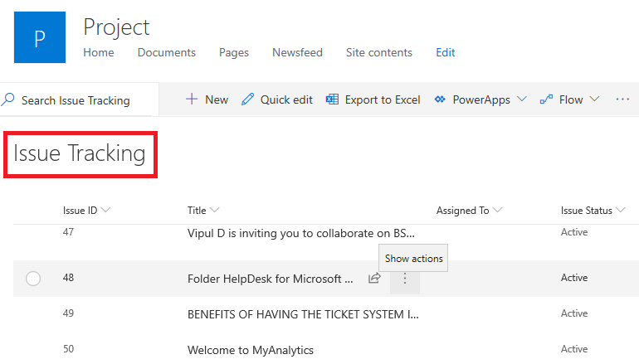639x364 pixels.
Task: Go to the Documents navigation tab
Action: pos(167,52)
